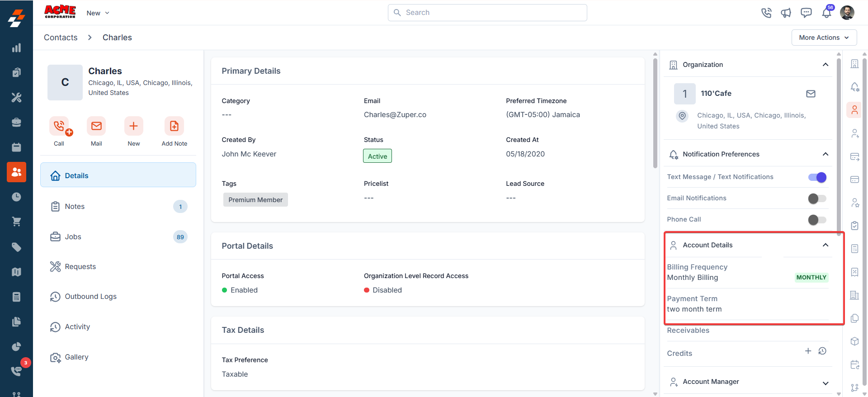Open the shopping cart icon in left sidebar
The height and width of the screenshot is (397, 868).
(x=16, y=222)
